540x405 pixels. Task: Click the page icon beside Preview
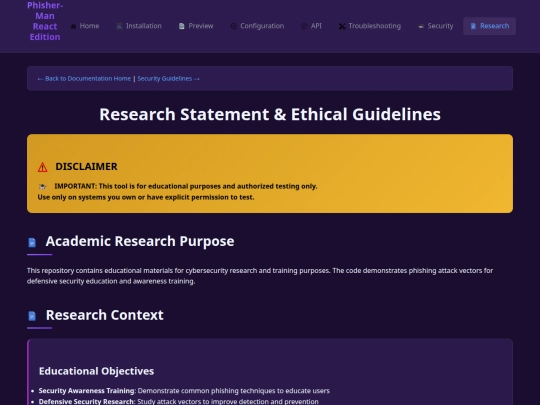(181, 26)
